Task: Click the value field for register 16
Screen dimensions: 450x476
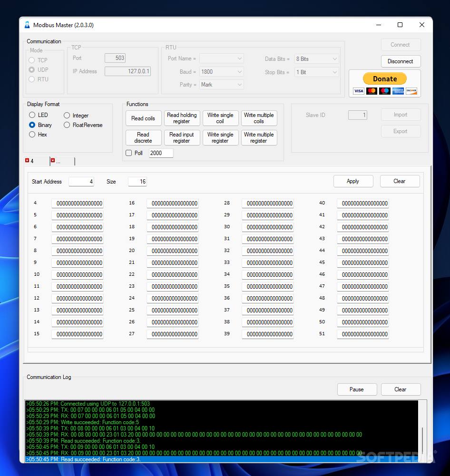Action: click(173, 203)
